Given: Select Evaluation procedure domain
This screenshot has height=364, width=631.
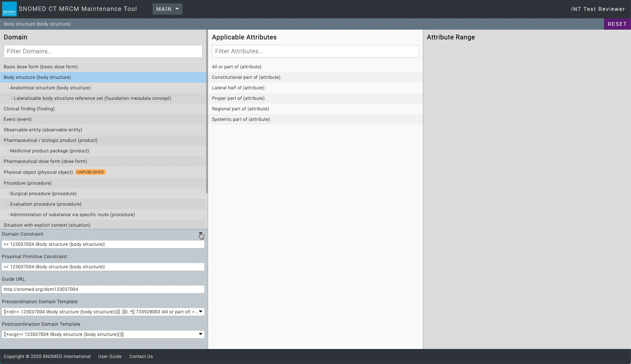Looking at the screenshot, I should [103, 204].
